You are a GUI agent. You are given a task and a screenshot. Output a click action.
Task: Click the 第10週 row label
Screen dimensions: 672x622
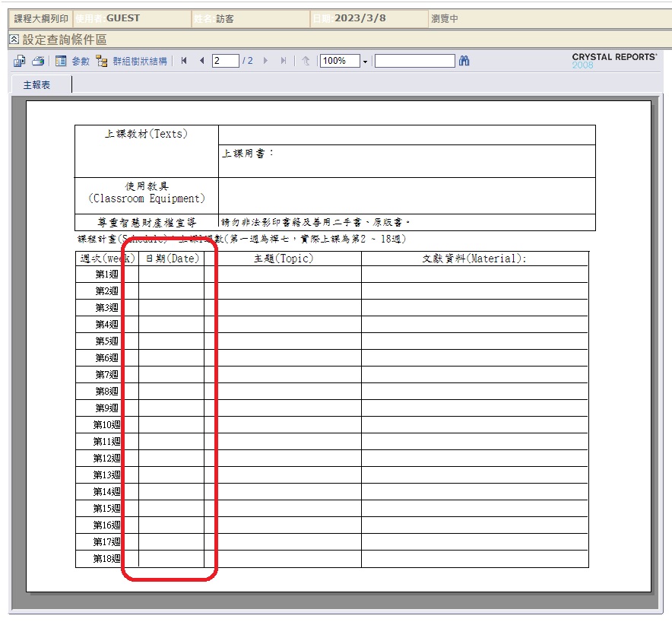pos(106,425)
